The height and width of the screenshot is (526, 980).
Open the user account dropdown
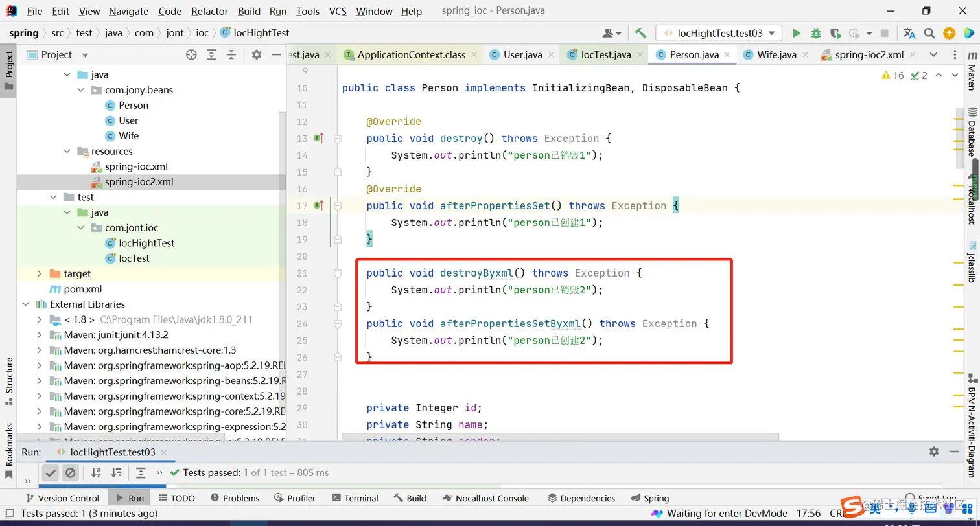click(612, 33)
